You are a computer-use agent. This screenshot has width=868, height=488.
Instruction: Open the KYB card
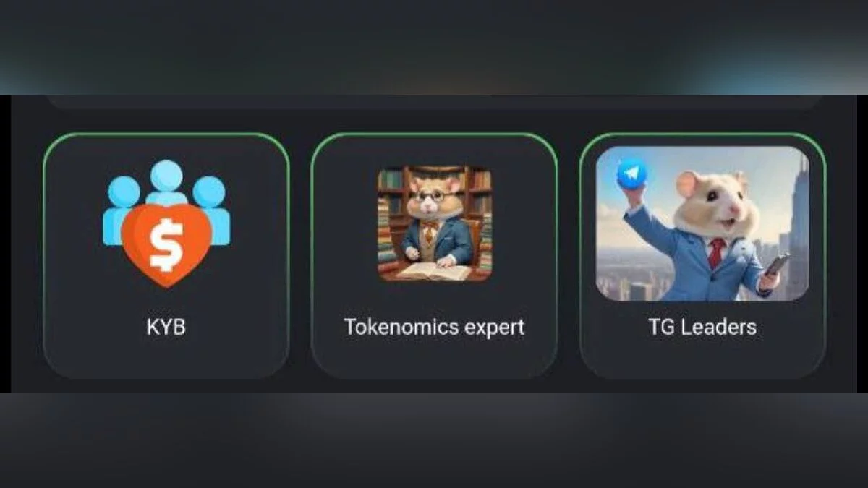pyautogui.click(x=166, y=255)
